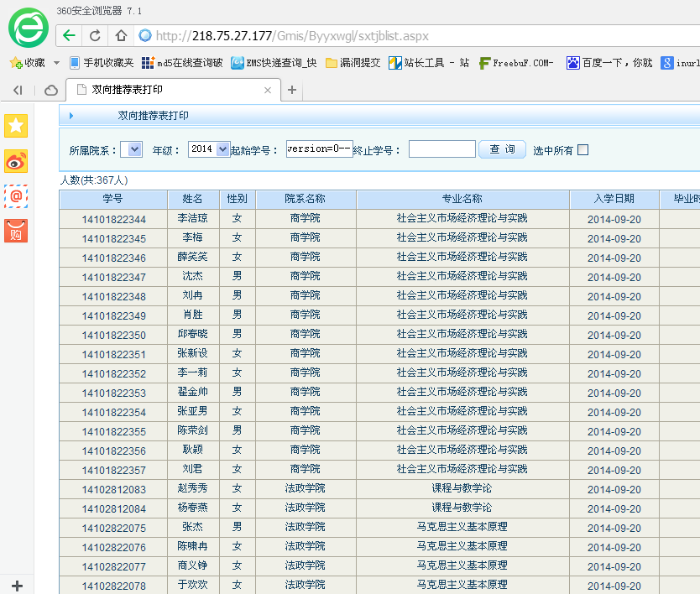Select name cell 赵秀秀
The height and width of the screenshot is (594, 700).
[x=193, y=488]
